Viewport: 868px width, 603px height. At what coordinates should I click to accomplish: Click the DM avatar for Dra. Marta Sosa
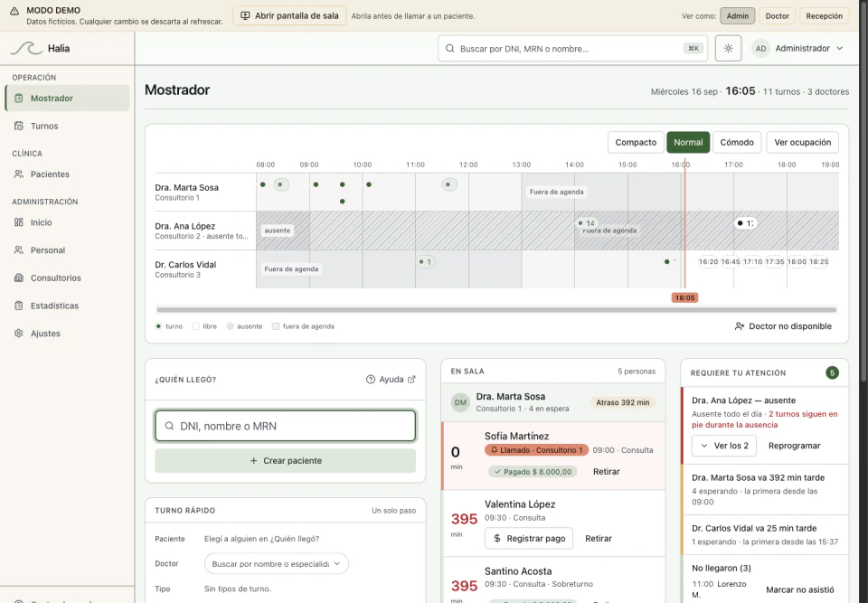coord(460,402)
